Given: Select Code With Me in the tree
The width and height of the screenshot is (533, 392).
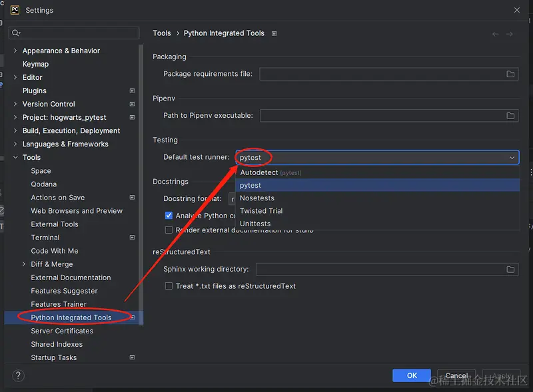Looking at the screenshot, I should point(55,251).
